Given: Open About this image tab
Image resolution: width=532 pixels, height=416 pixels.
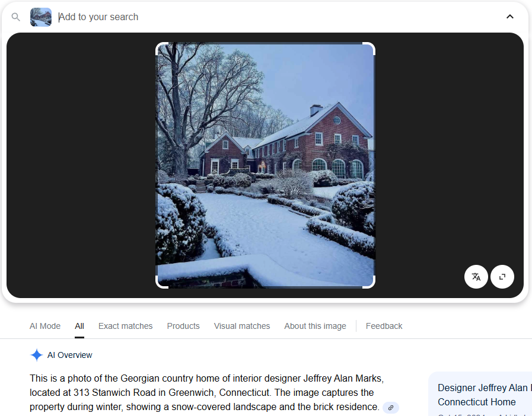Looking at the screenshot, I should (315, 326).
